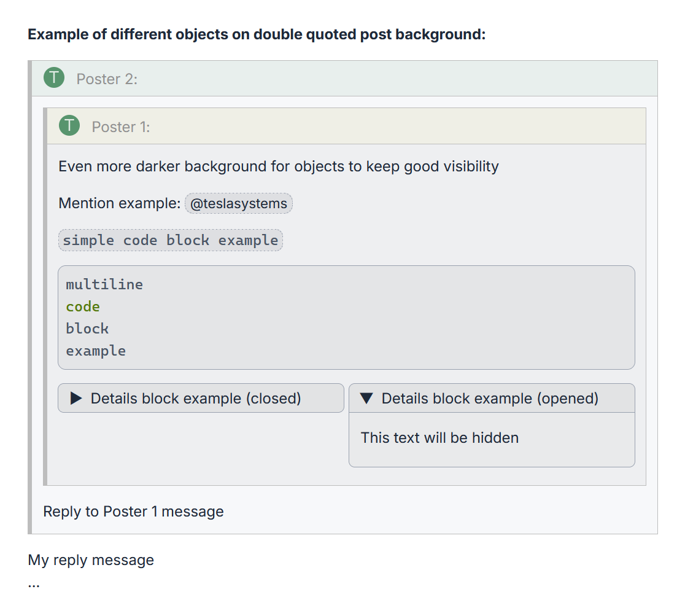The image size is (685, 616).
Task: Click the 'My reply message' text
Action: [x=91, y=560]
